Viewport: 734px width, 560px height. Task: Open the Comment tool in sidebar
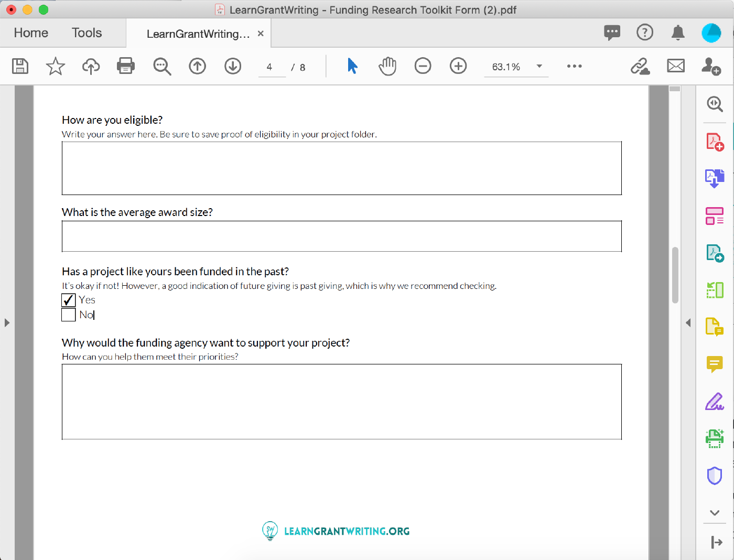(714, 363)
